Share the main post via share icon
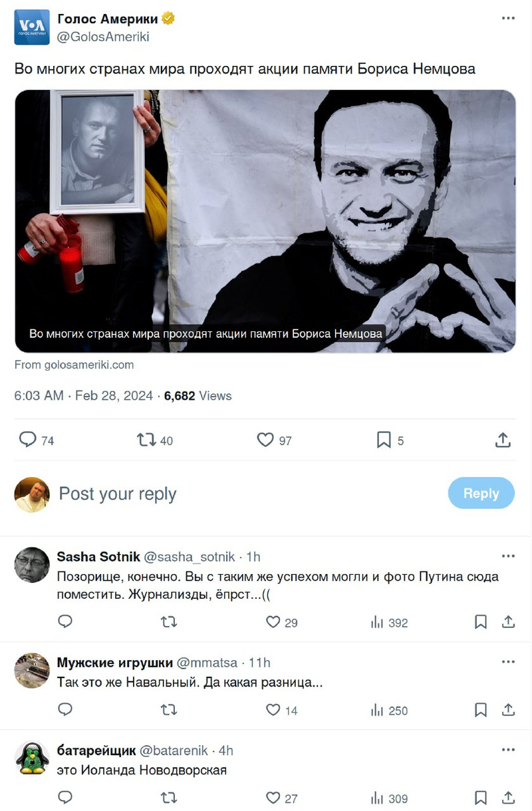The height and width of the screenshot is (811, 532). point(503,440)
